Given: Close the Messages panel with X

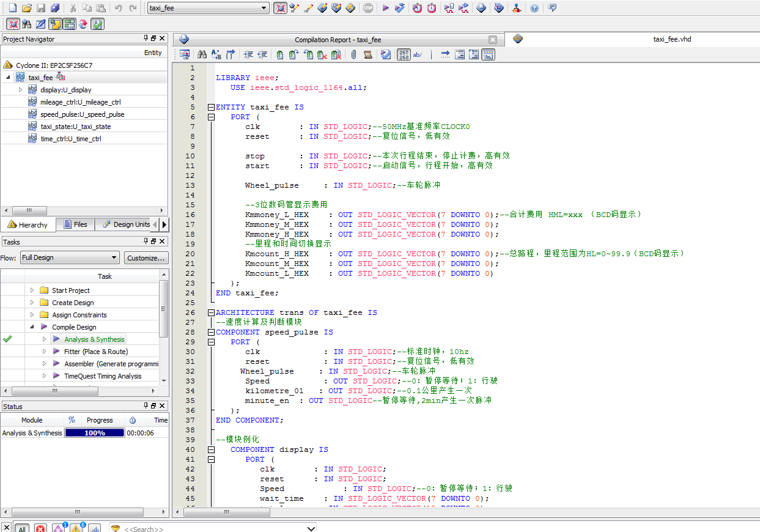Looking at the screenshot, I should (6, 528).
